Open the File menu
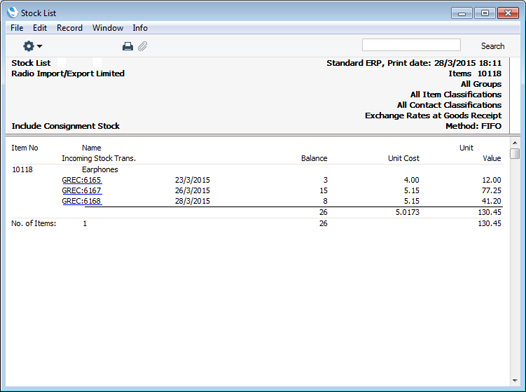 coord(17,28)
